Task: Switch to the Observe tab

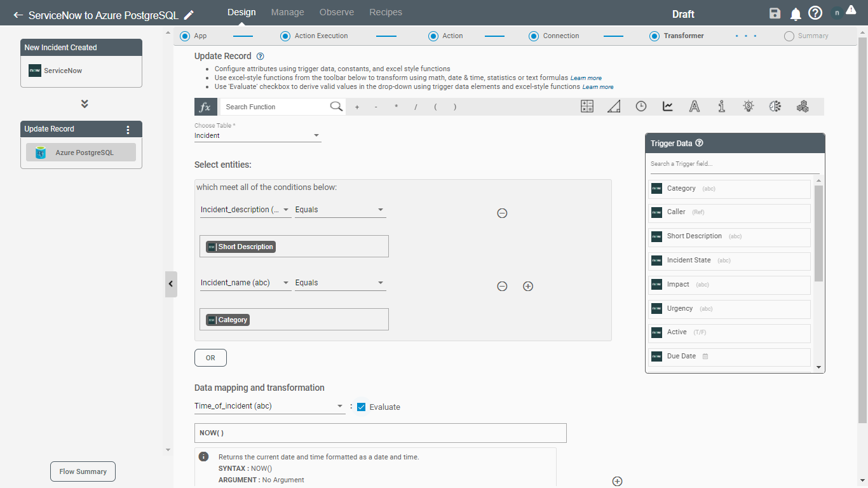Action: 337,12
